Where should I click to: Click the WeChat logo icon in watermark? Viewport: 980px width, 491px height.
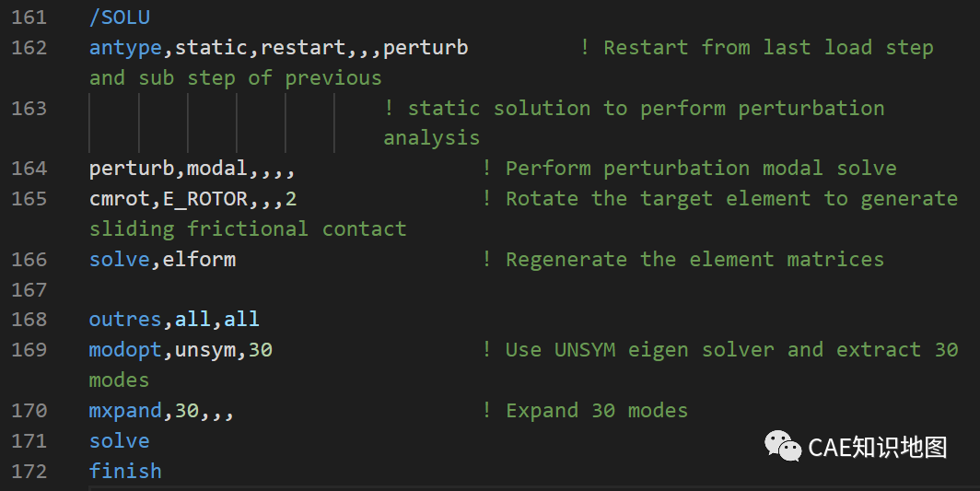click(783, 446)
